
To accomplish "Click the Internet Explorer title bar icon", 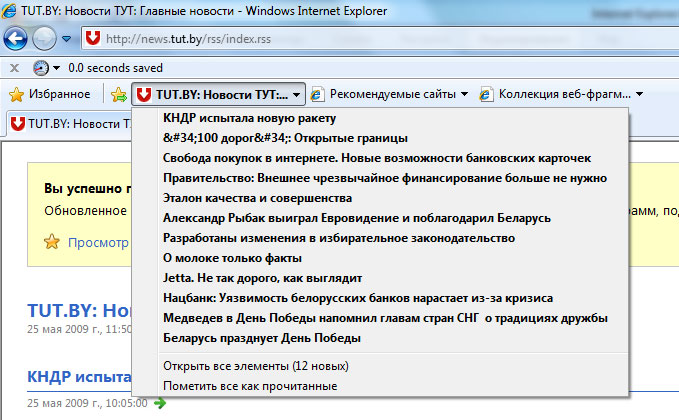I will point(9,10).
